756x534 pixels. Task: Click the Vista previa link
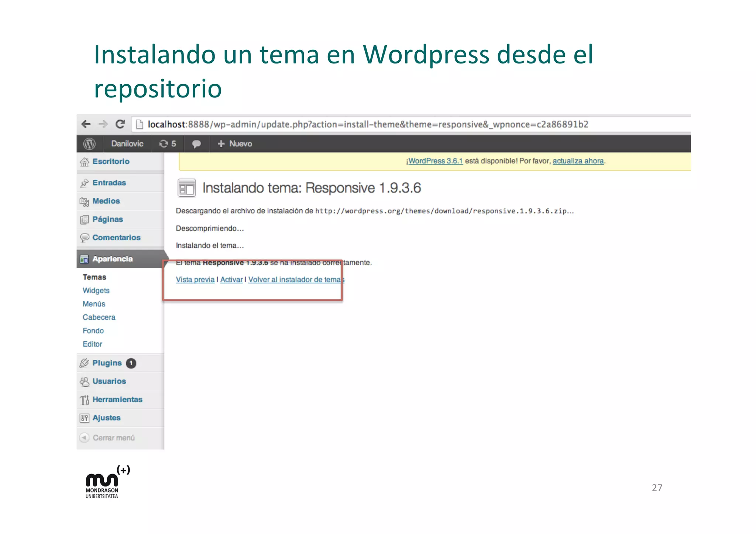tap(195, 280)
